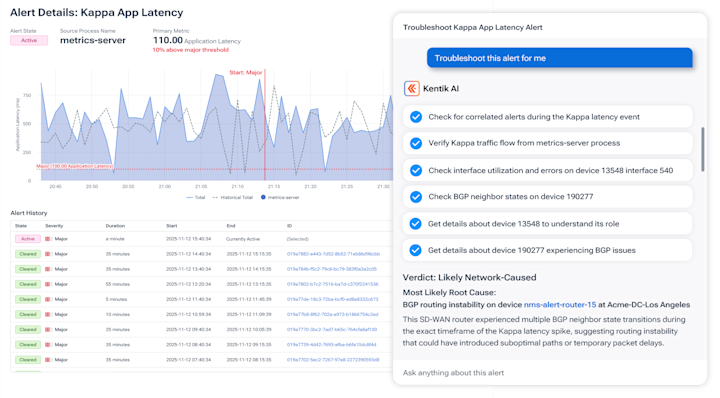Click checkmark beside 'Check BGP neighbor states' step
Viewport: 720px width, 398px height.
pyautogui.click(x=416, y=196)
